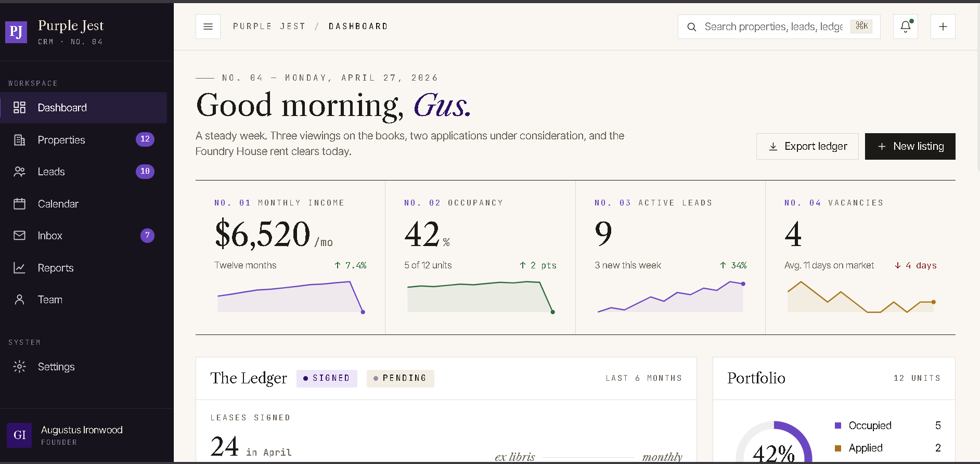
Task: Click The Ledger heading
Action: [249, 378]
